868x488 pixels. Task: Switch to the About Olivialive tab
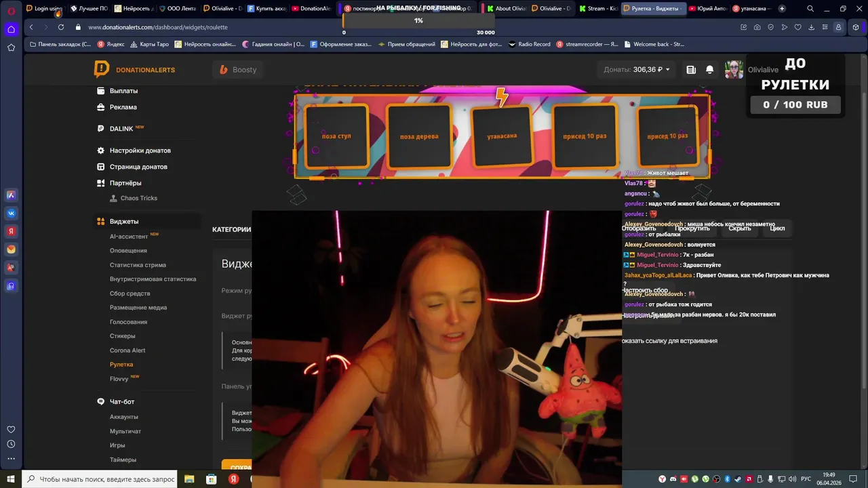pyautogui.click(x=507, y=9)
